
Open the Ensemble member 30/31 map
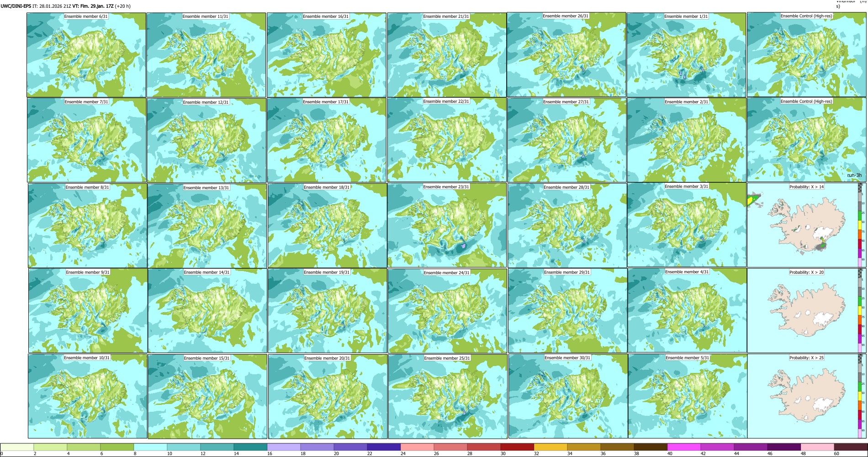568,396
